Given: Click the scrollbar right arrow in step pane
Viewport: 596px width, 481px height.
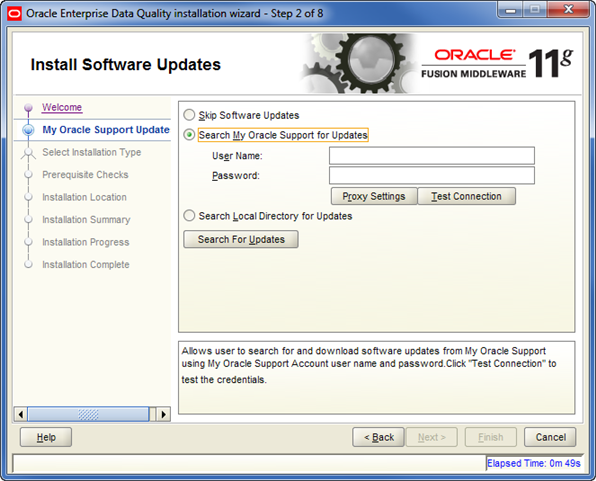Looking at the screenshot, I should point(163,414).
